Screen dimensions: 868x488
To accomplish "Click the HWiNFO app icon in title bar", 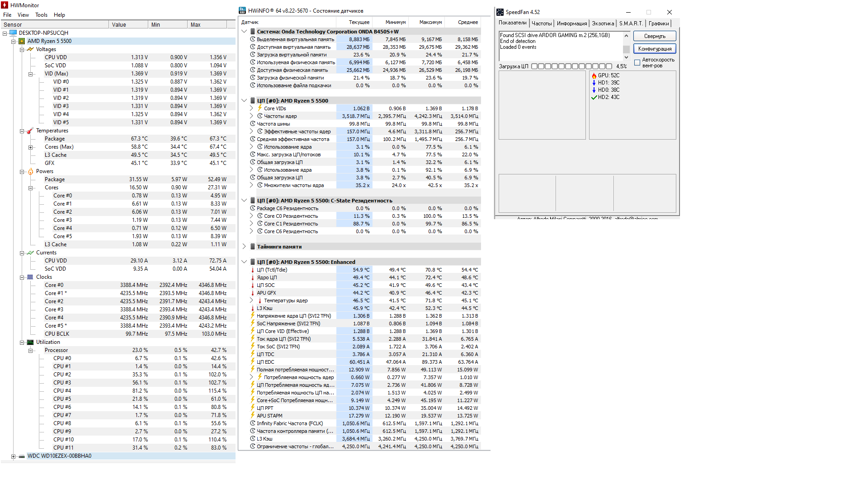I will 242,10.
